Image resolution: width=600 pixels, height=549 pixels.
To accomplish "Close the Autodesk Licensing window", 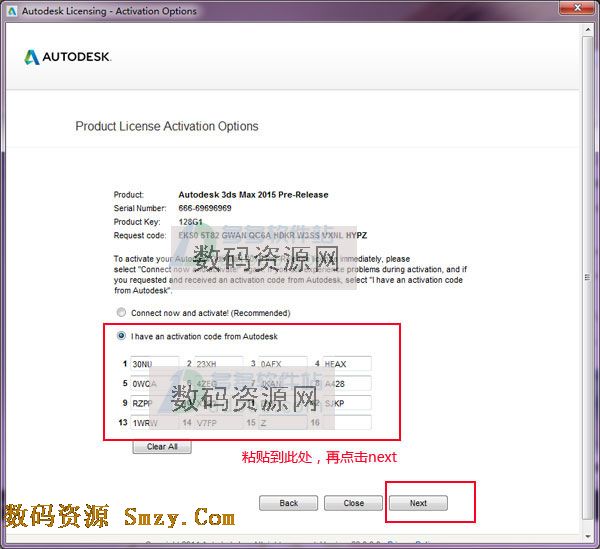I will pyautogui.click(x=578, y=8).
